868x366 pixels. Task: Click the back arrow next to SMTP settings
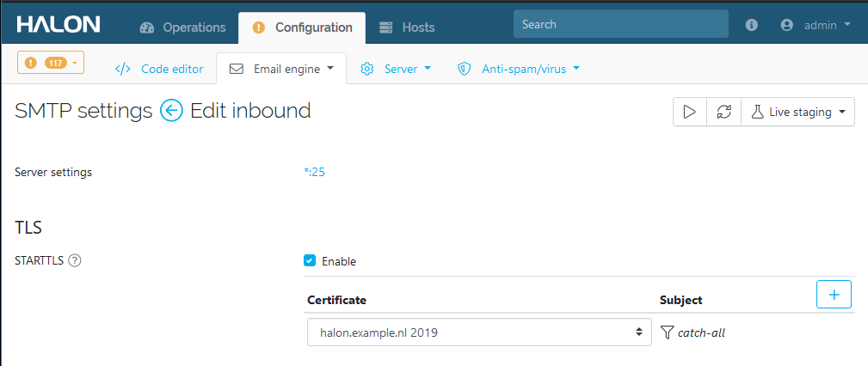point(171,111)
